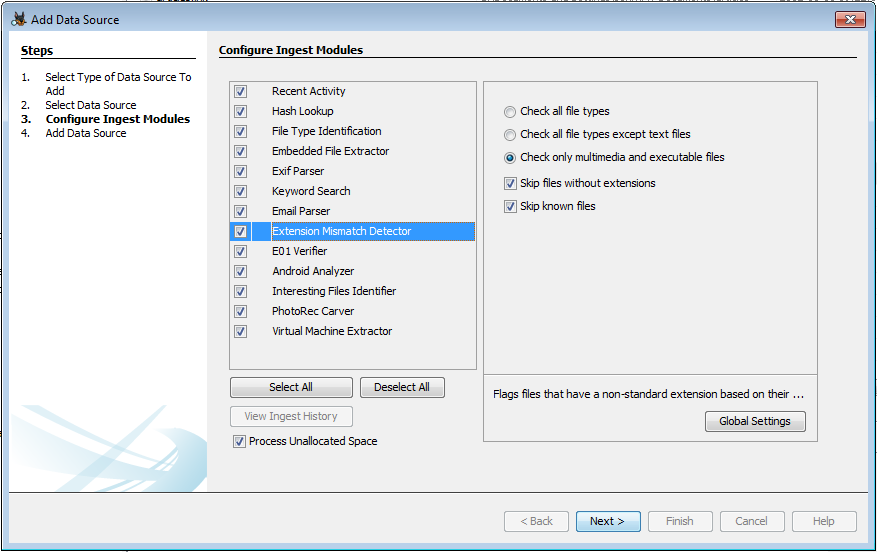The width and height of the screenshot is (877, 552).
Task: Click the Deselect All button
Action: pyautogui.click(x=402, y=388)
